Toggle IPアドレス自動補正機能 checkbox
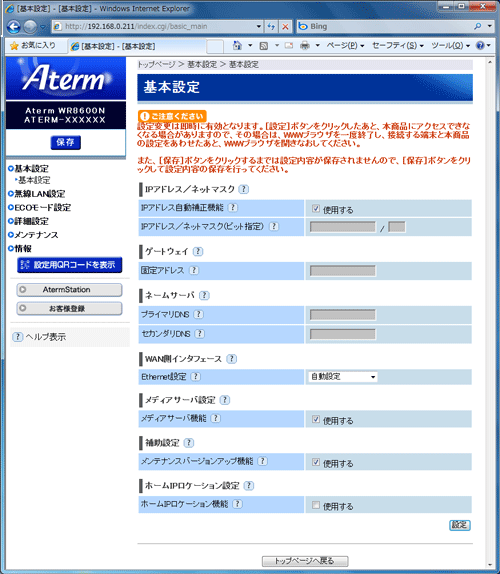Viewport: 500px width, 574px height. pyautogui.click(x=316, y=209)
